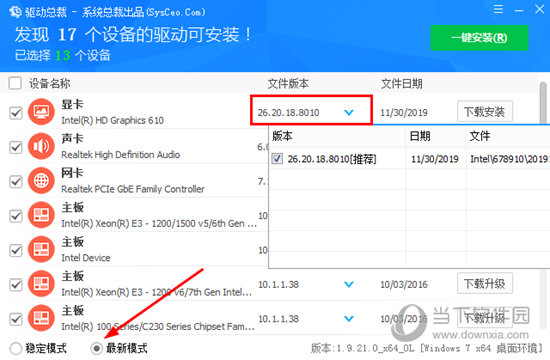The width and height of the screenshot is (550, 360).
Task: Click 下载升级 for 100 Series/C230 chipset
Action: [485, 318]
